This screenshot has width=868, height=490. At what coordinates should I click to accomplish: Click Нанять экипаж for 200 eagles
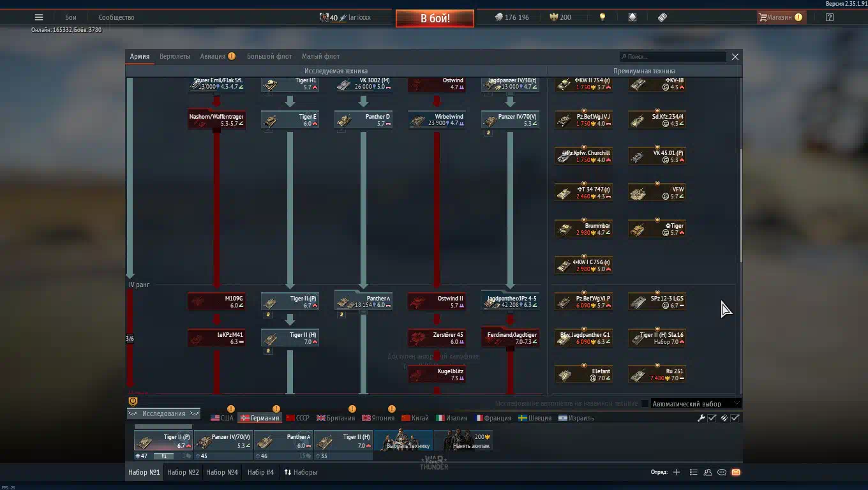click(463, 441)
